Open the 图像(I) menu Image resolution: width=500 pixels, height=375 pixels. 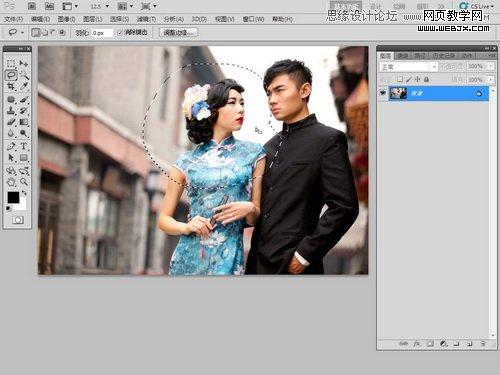tap(66, 19)
